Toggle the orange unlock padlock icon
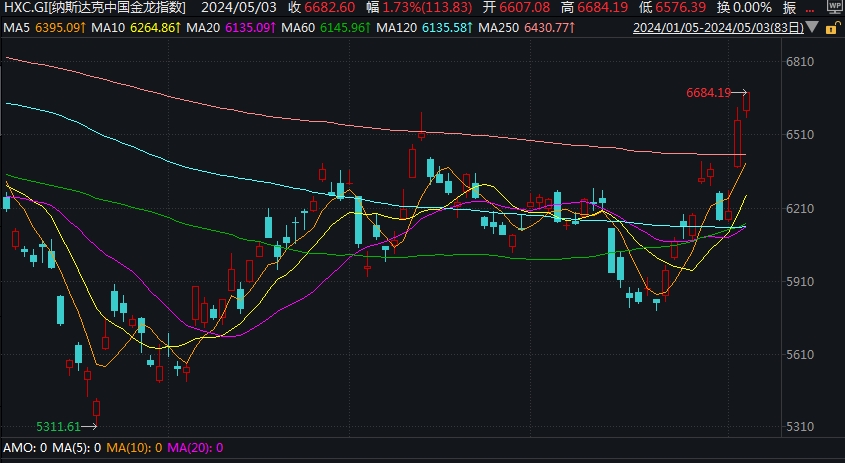Viewport: 845px width, 463px height. pos(832,28)
